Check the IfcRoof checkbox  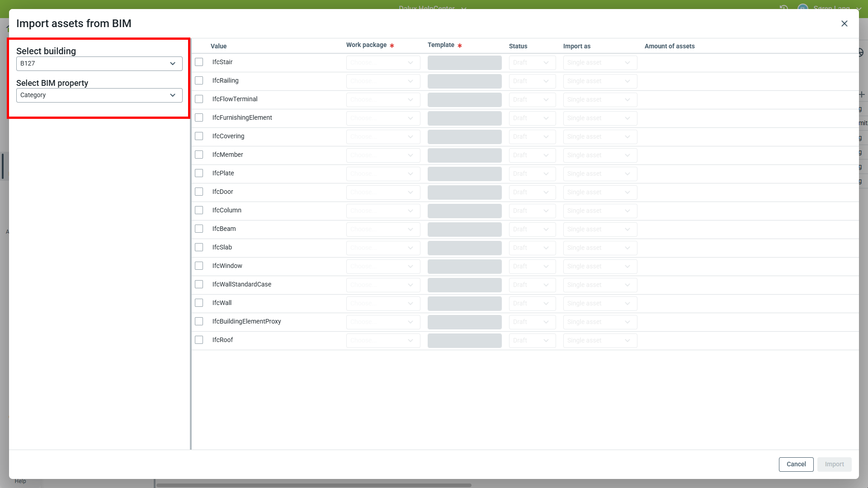click(199, 340)
